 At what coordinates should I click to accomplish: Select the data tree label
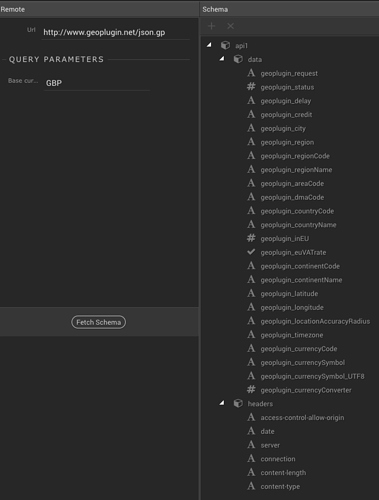[x=255, y=59]
